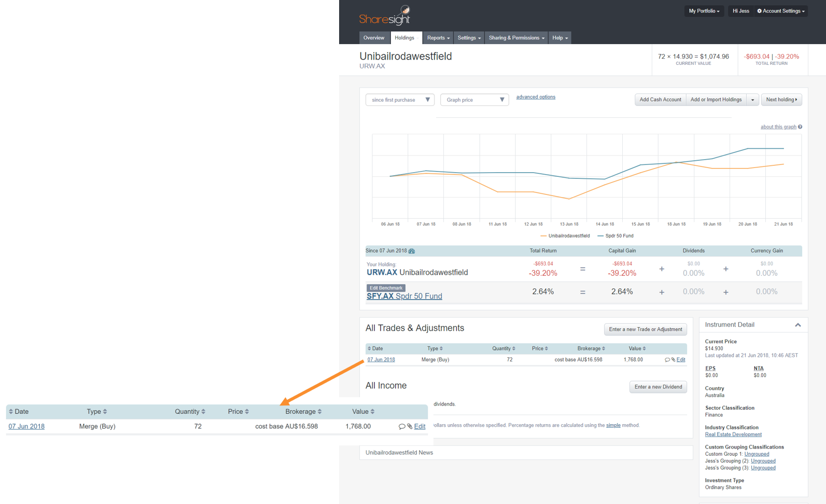Viewport: 826px width, 504px height.
Task: Click the Hi Jess user button
Action: 740,11
